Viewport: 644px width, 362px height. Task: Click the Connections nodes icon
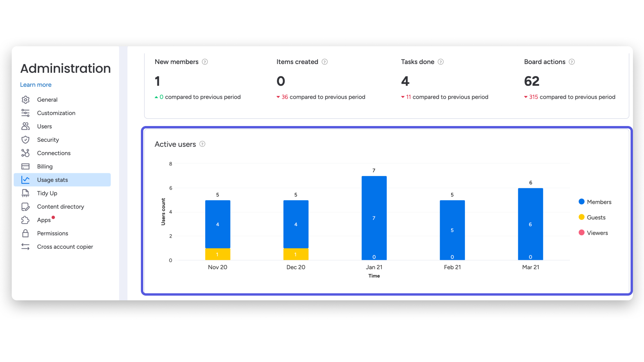point(25,153)
